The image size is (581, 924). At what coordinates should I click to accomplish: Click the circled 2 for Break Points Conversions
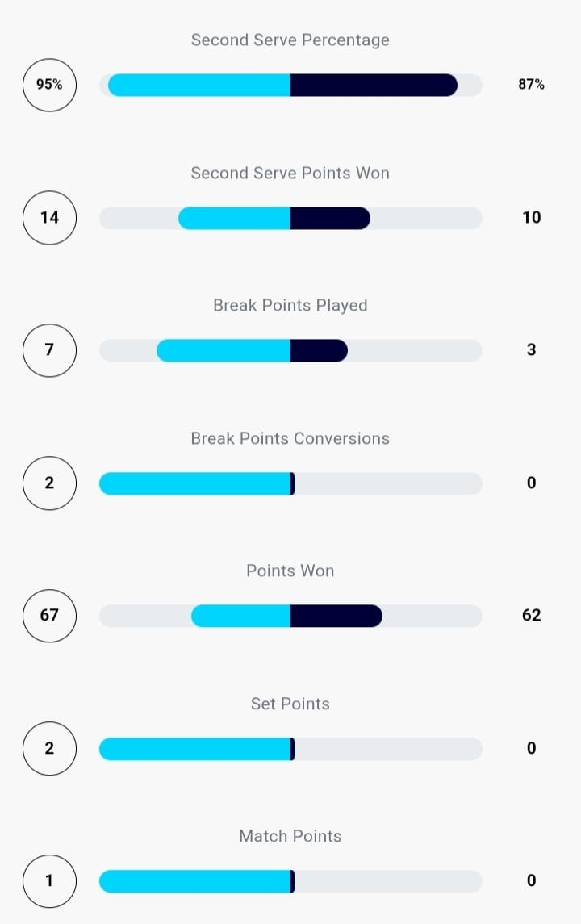(49, 483)
